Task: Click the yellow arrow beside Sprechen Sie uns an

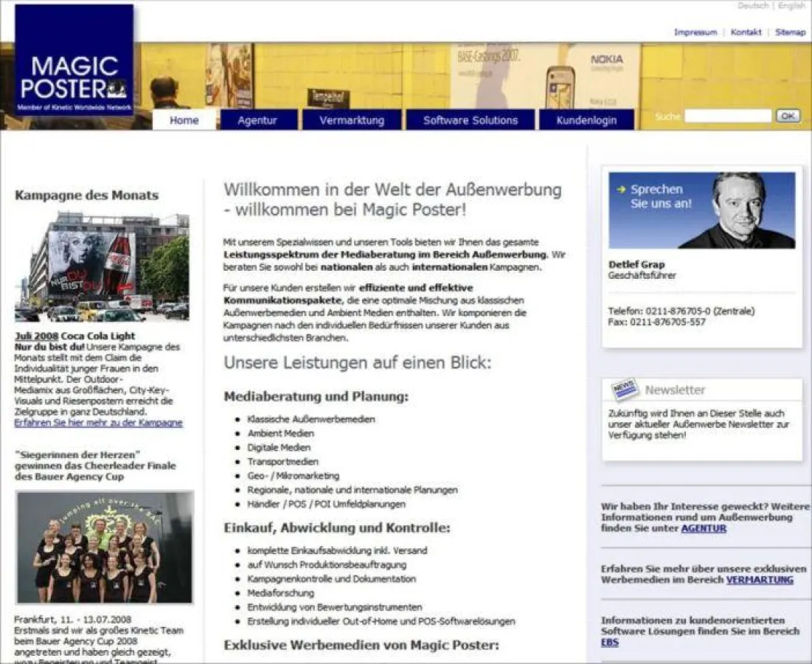Action: tap(620, 189)
